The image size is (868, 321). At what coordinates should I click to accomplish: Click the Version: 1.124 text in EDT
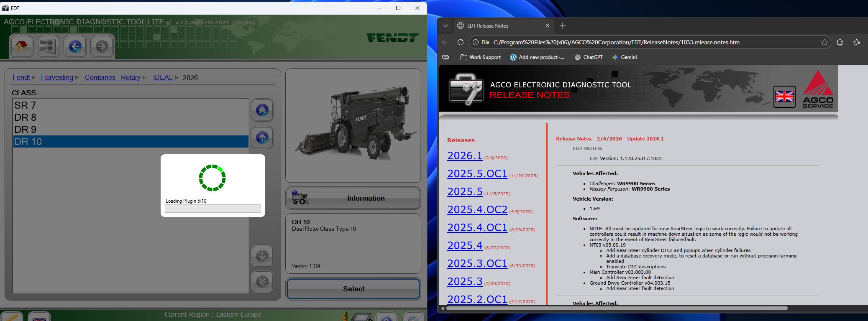[x=306, y=266]
